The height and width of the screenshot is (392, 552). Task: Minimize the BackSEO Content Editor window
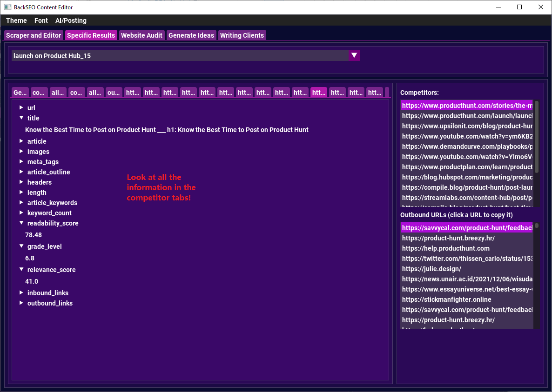(x=498, y=7)
